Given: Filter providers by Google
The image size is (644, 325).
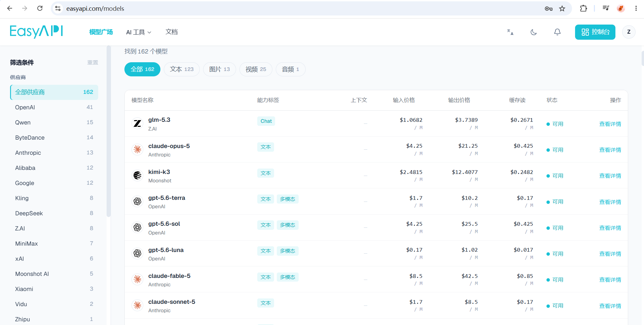Looking at the screenshot, I should tap(54, 183).
